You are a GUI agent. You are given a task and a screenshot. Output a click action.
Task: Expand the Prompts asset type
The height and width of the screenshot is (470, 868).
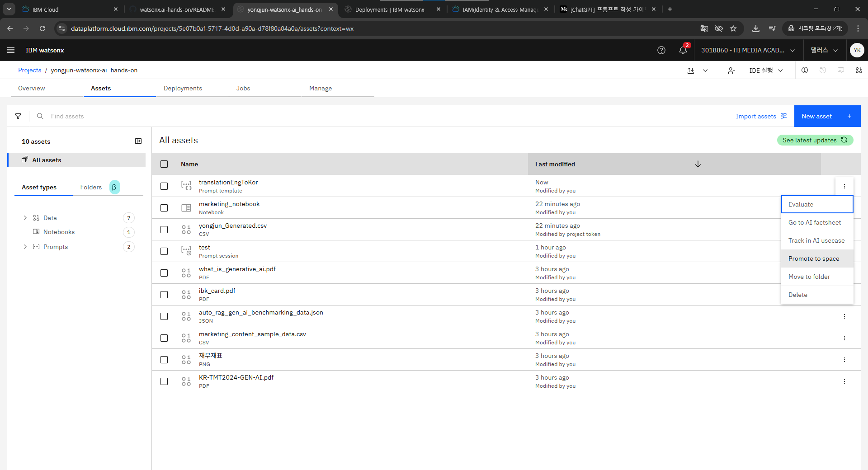tap(25, 247)
